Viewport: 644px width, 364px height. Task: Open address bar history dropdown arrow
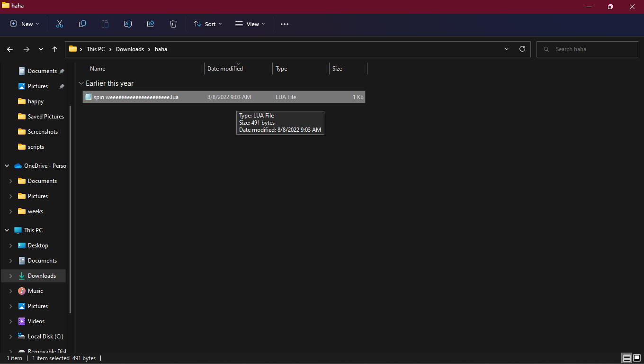point(507,49)
